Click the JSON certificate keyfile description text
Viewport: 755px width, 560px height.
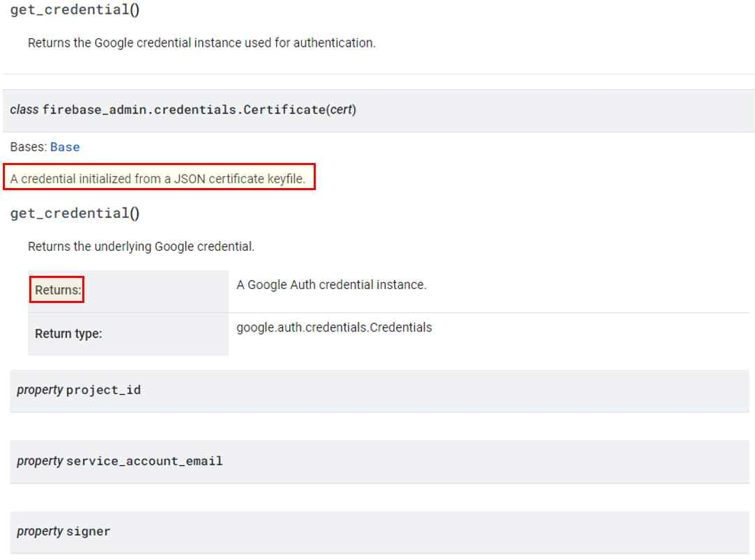pos(158,179)
